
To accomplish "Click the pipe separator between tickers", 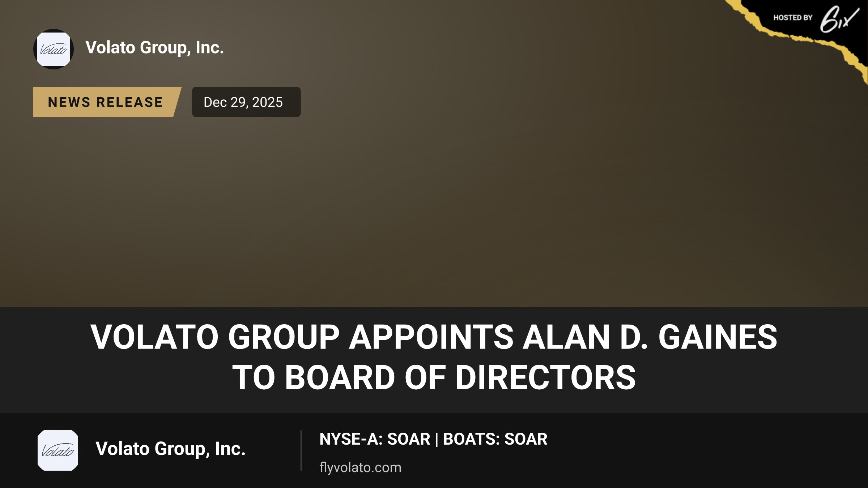I will (x=437, y=439).
